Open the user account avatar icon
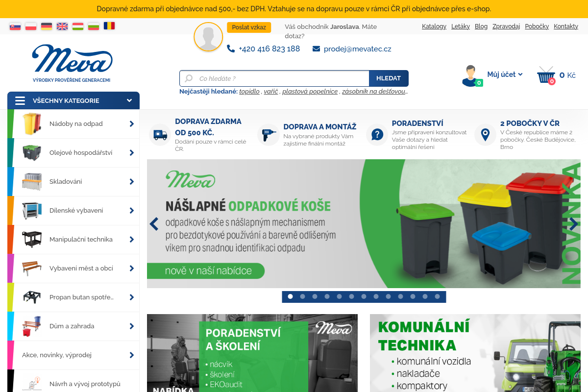The image size is (588, 392). [x=471, y=75]
